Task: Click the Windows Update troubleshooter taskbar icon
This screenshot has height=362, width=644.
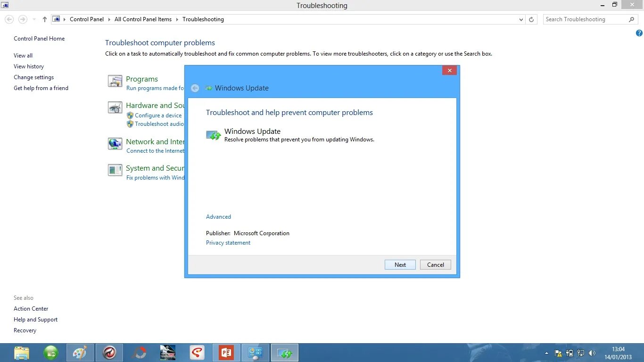Action: (x=285, y=353)
